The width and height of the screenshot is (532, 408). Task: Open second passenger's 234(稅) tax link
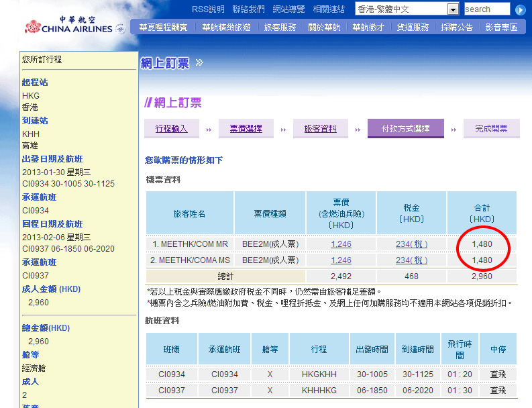tap(411, 260)
